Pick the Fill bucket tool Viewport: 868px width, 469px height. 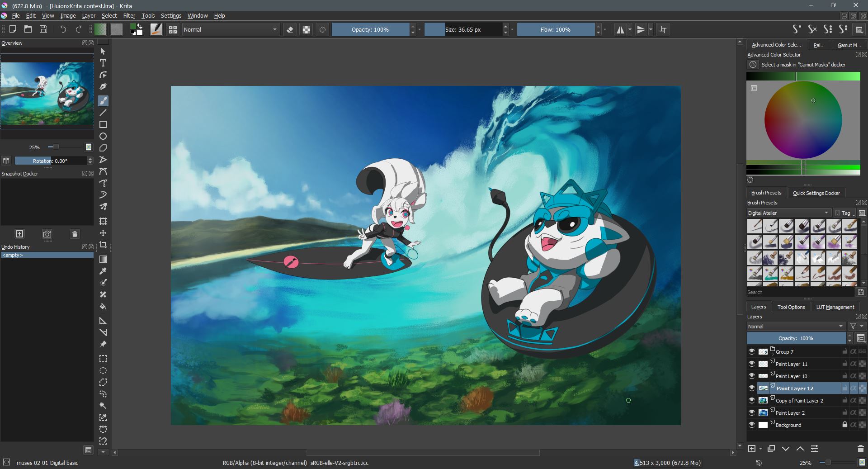pyautogui.click(x=103, y=306)
